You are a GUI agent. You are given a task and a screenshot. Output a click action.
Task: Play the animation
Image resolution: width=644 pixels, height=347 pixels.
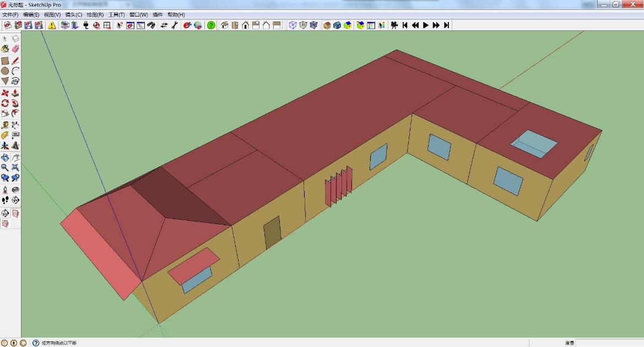pos(426,25)
